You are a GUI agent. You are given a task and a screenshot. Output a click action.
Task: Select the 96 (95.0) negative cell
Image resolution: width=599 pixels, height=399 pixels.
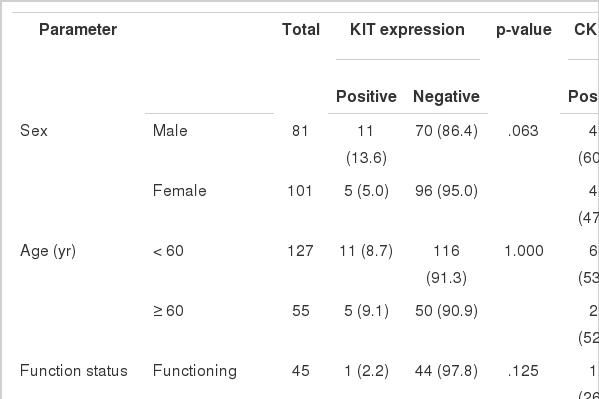click(446, 191)
